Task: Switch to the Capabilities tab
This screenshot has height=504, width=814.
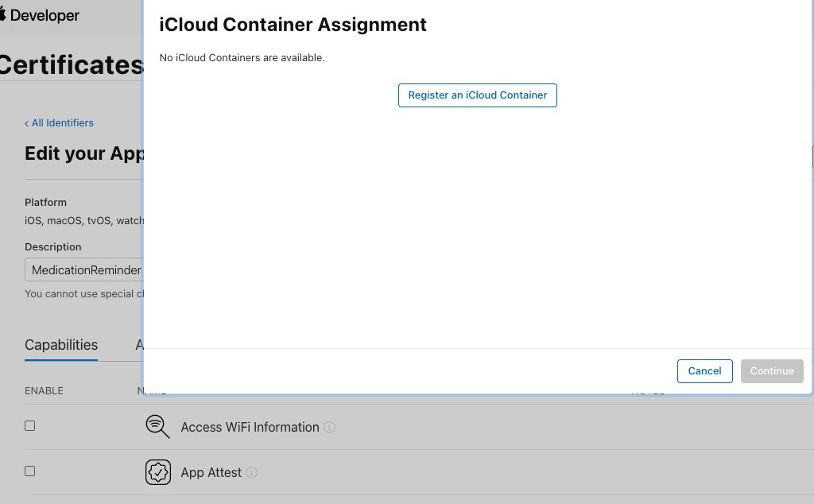Action: pyautogui.click(x=60, y=344)
